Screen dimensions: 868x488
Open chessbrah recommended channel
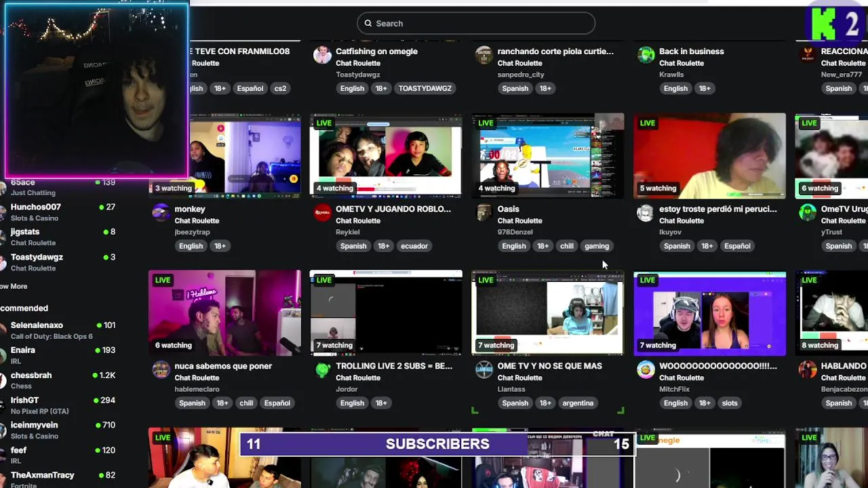tap(59, 380)
